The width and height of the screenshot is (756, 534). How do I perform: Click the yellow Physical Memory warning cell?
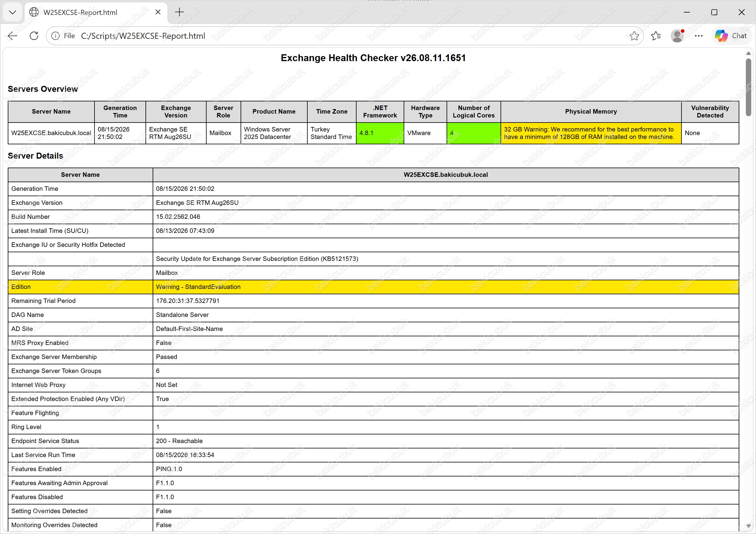[591, 133]
